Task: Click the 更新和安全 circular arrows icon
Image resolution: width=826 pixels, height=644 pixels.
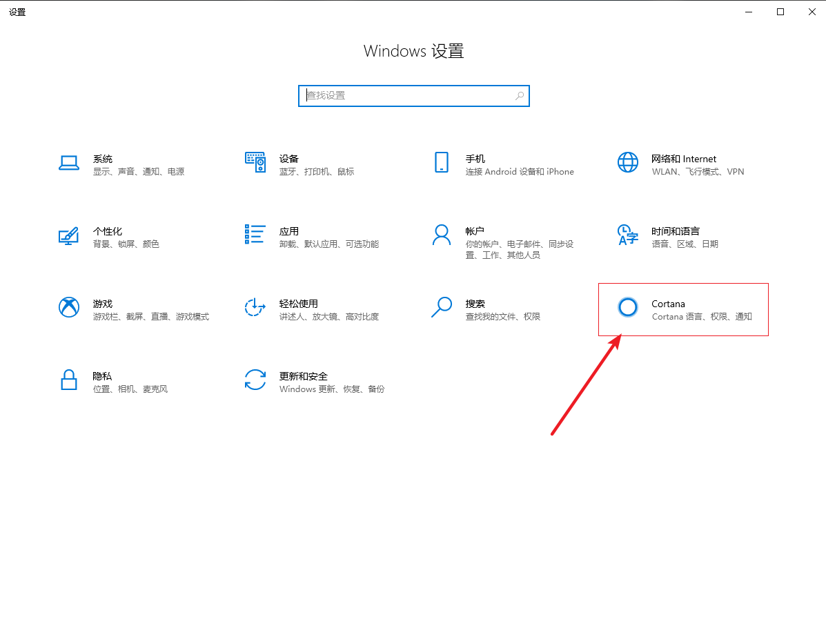Action: pos(255,380)
